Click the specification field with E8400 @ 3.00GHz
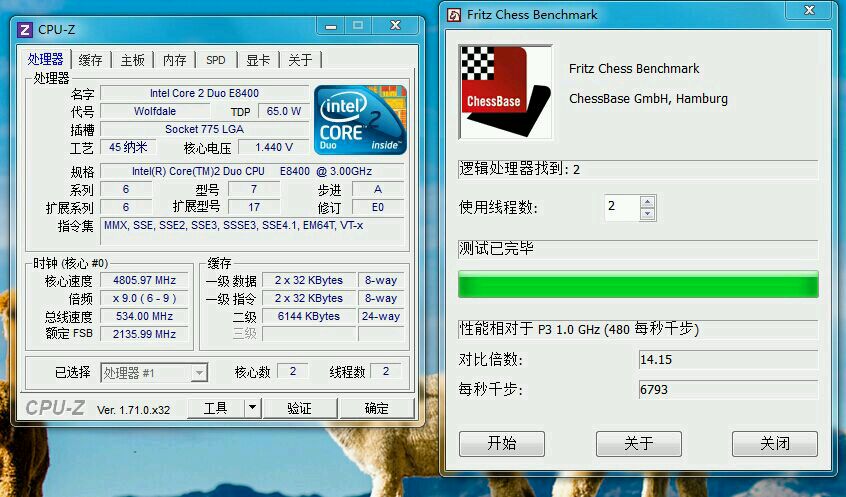This screenshot has height=497, width=846. click(252, 171)
